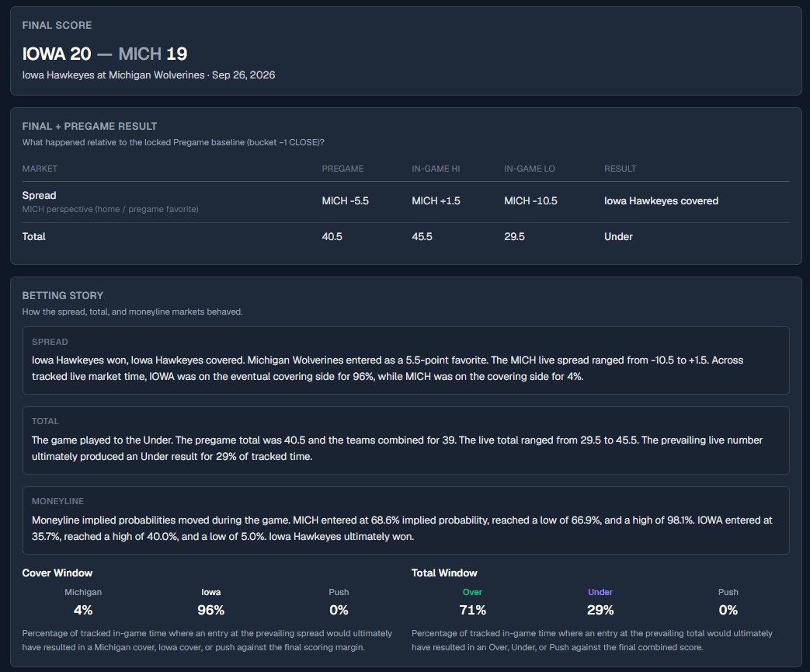The width and height of the screenshot is (810, 672).
Task: Click the Push label in Cover Window
Action: pyautogui.click(x=339, y=593)
